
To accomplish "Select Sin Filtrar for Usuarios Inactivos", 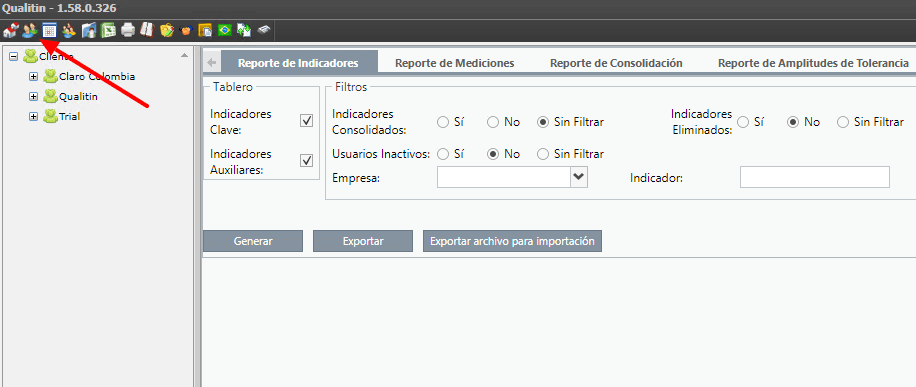I will 543,154.
